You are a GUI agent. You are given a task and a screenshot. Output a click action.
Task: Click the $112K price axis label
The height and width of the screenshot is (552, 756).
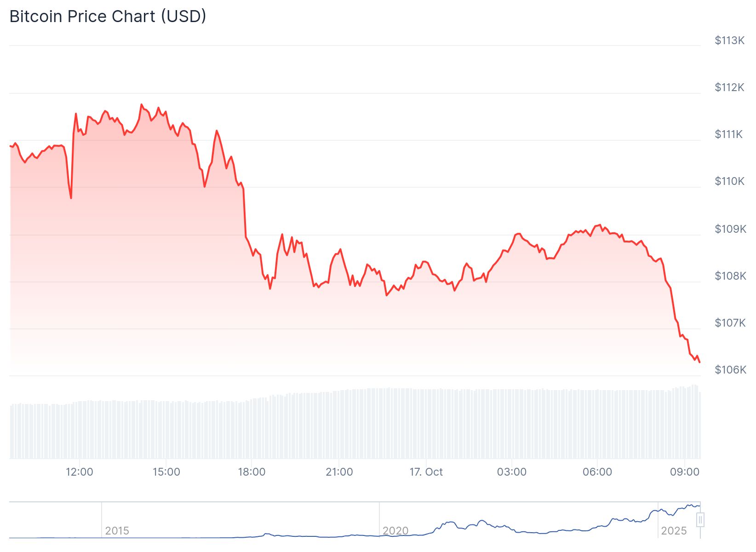point(729,87)
